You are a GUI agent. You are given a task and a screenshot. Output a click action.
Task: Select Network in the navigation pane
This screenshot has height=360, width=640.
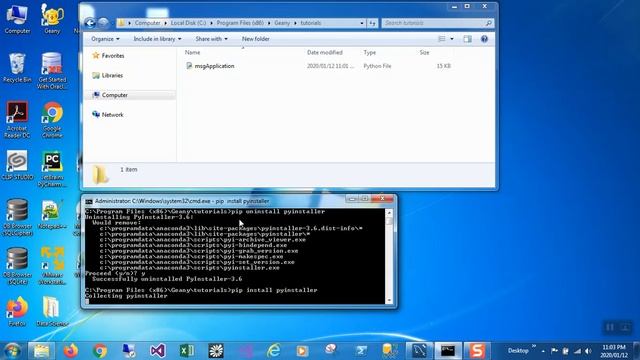click(108, 115)
